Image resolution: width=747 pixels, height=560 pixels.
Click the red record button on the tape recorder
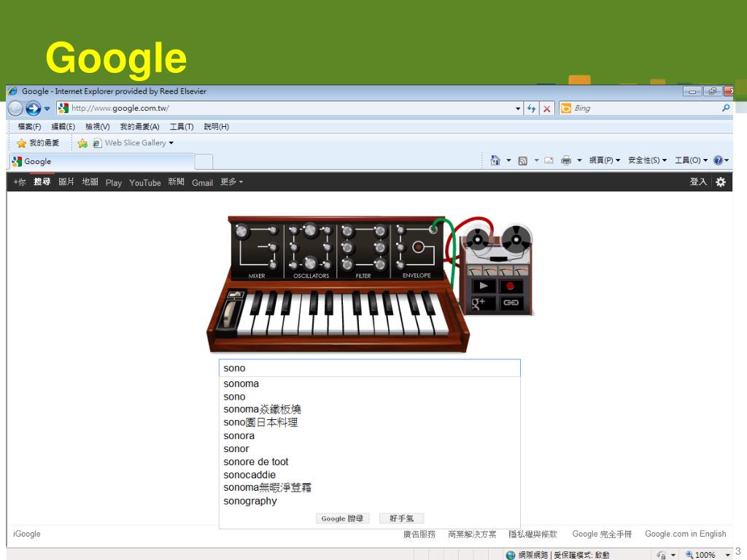(511, 286)
